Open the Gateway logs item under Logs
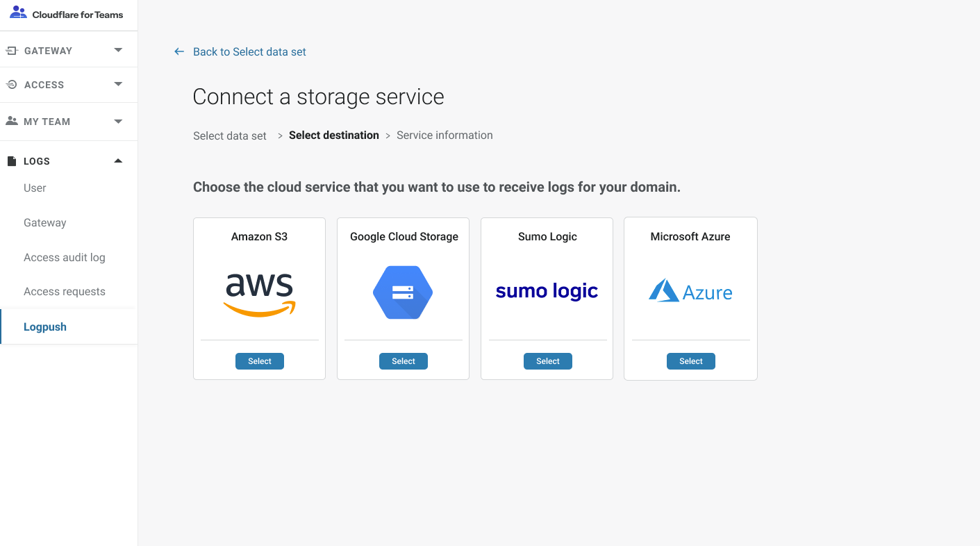This screenshot has height=546, width=980. [45, 223]
